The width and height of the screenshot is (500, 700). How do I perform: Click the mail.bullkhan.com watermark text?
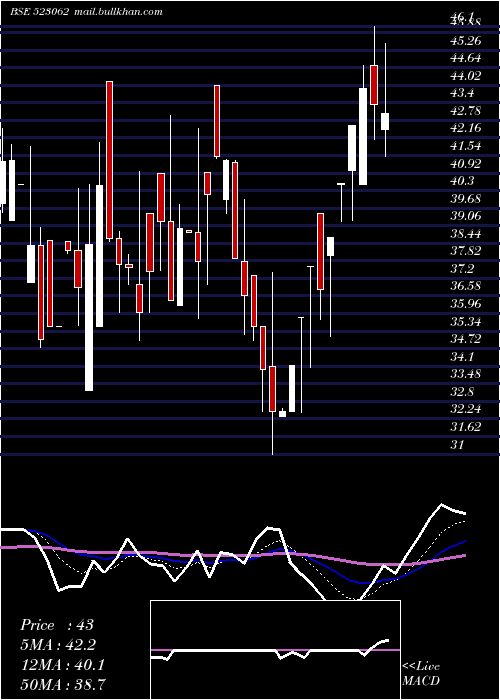117,12
